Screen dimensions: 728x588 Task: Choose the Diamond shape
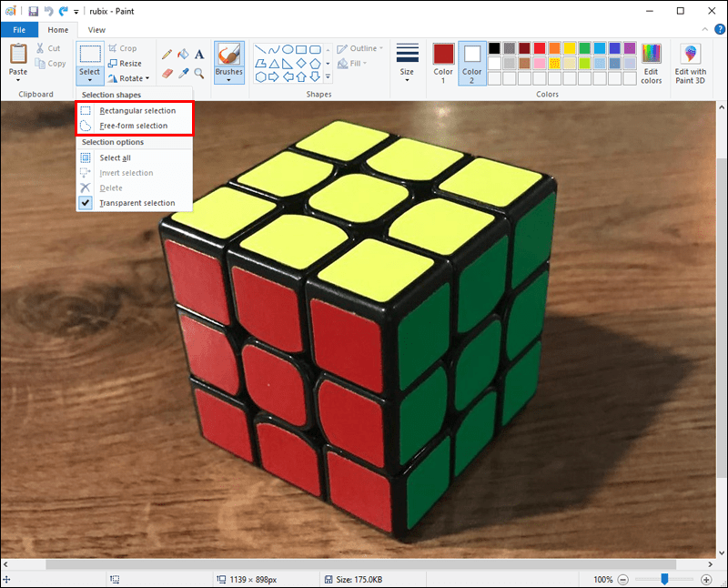301,63
